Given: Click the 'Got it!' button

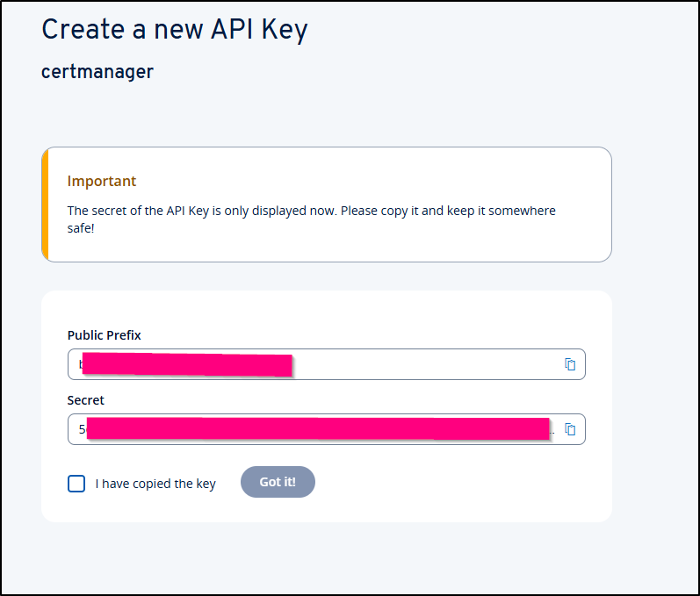Looking at the screenshot, I should click(x=278, y=482).
